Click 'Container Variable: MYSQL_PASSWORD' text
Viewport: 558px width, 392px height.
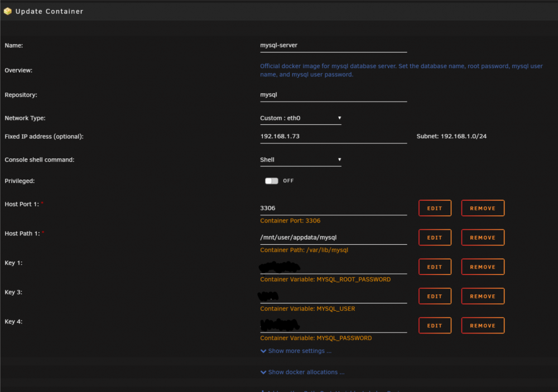[316, 338]
